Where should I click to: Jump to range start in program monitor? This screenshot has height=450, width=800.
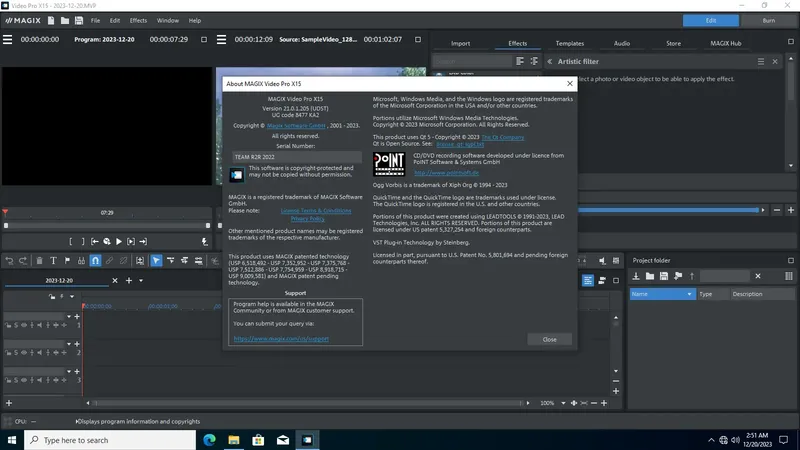[95, 242]
